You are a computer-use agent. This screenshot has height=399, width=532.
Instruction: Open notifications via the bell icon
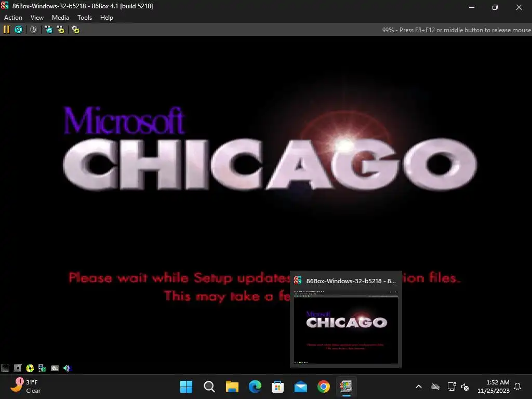(517, 387)
